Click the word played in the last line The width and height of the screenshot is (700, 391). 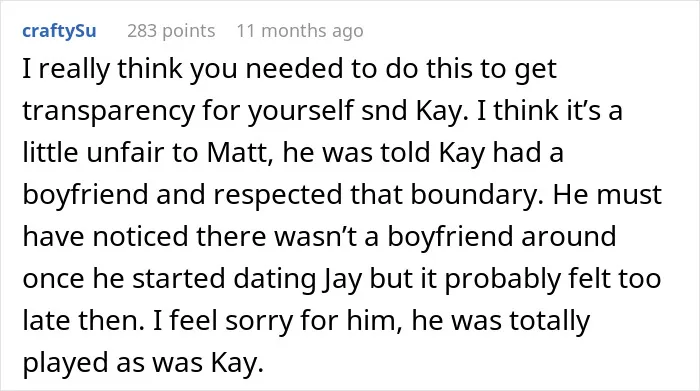pos(66,363)
